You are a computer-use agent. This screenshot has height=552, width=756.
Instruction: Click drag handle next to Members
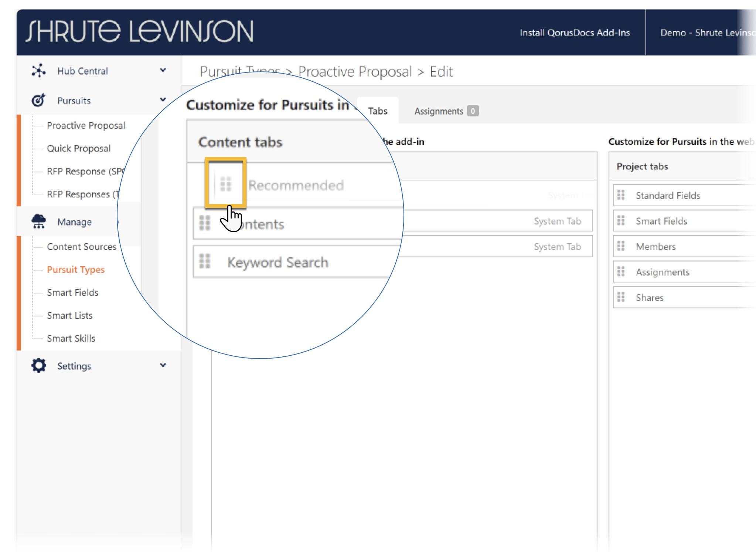pos(621,246)
